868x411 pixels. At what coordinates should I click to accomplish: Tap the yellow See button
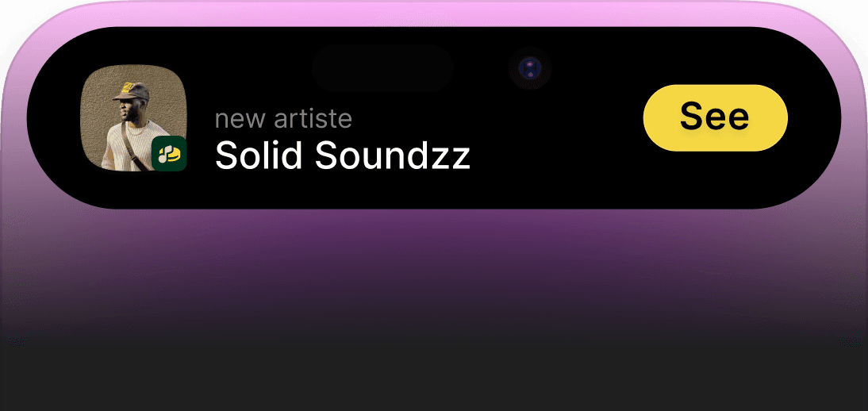[715, 117]
